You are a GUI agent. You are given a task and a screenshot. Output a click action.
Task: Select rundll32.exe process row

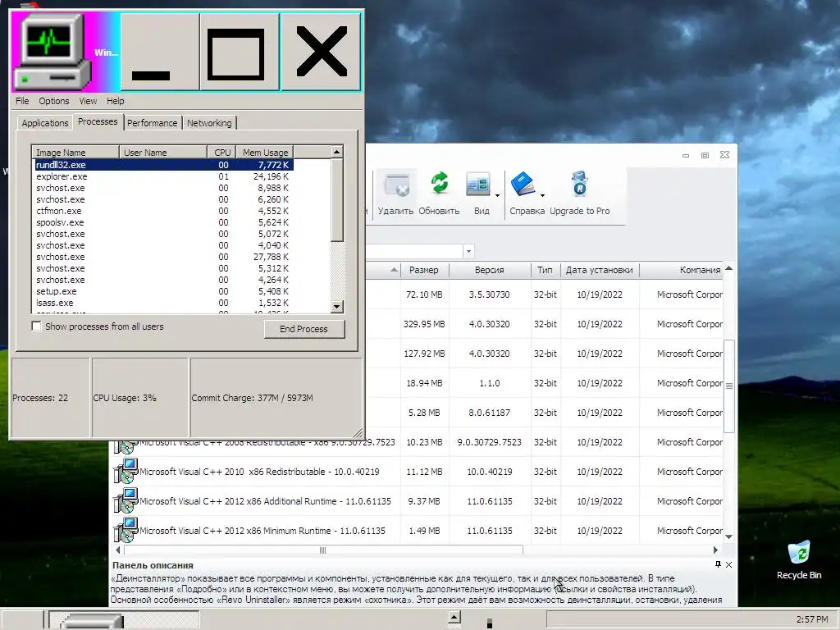pos(163,165)
